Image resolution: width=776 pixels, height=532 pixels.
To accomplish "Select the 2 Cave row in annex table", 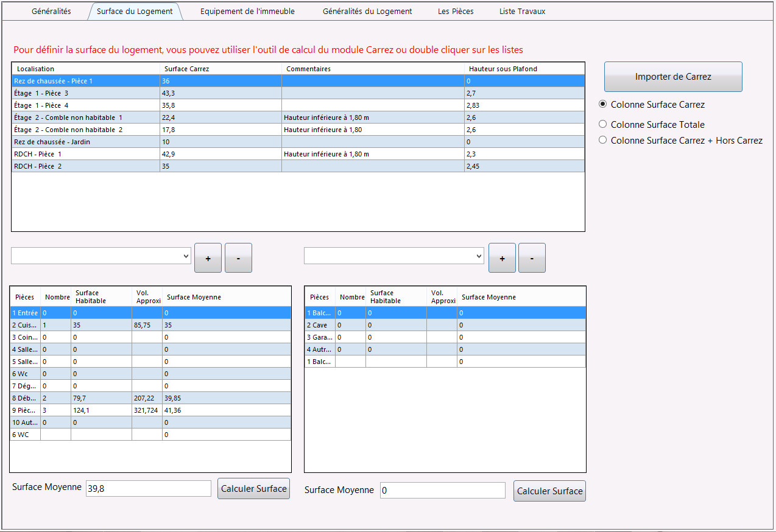I will point(445,325).
